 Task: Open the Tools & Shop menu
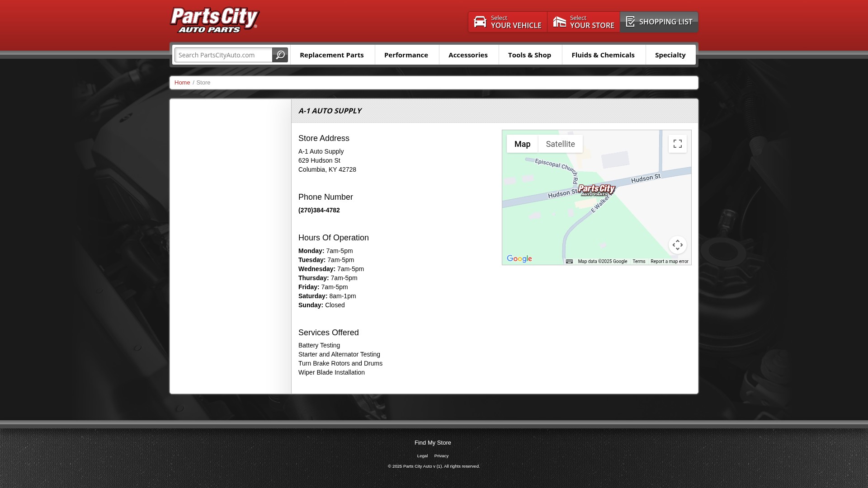529,55
